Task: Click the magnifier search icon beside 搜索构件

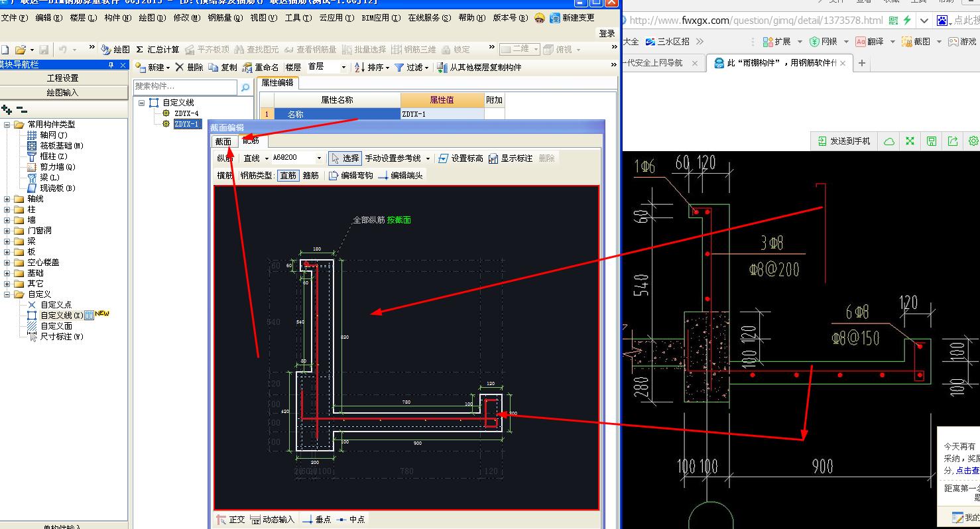Action: click(245, 87)
